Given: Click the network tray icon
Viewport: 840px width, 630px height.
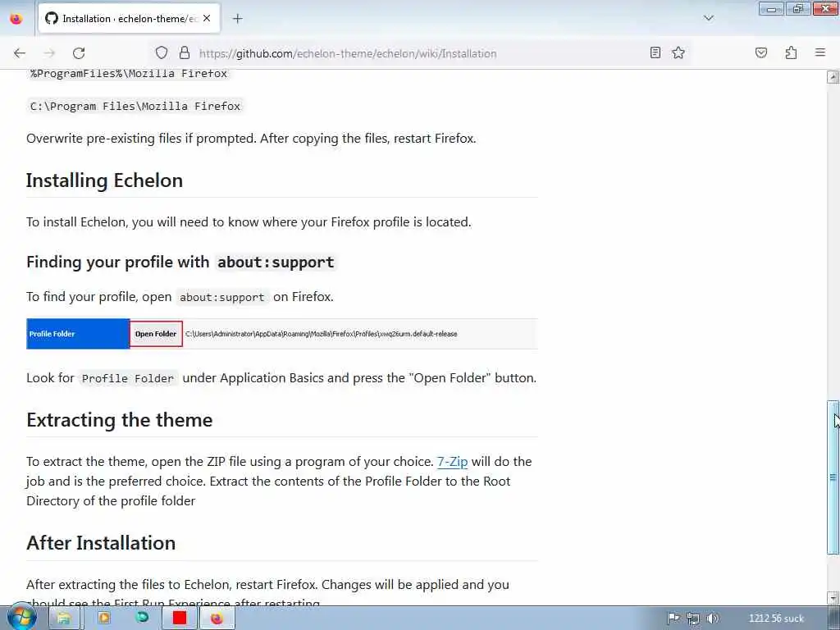Looking at the screenshot, I should coord(692,619).
